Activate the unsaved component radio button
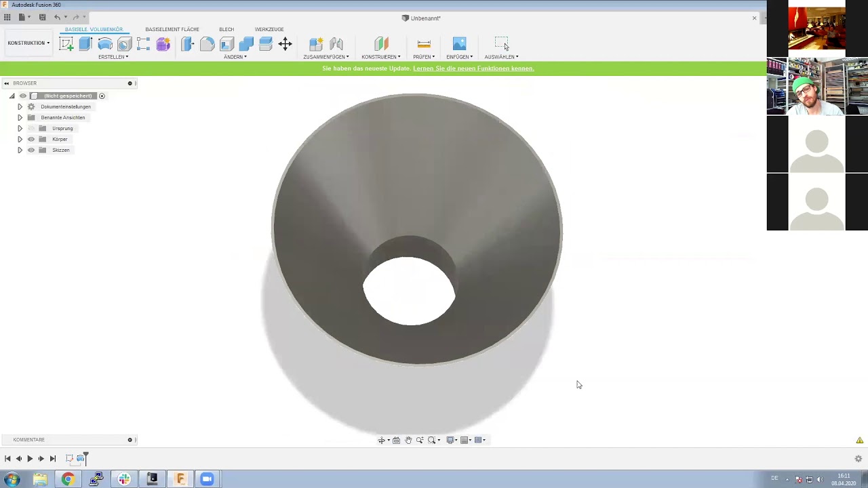 [x=102, y=96]
